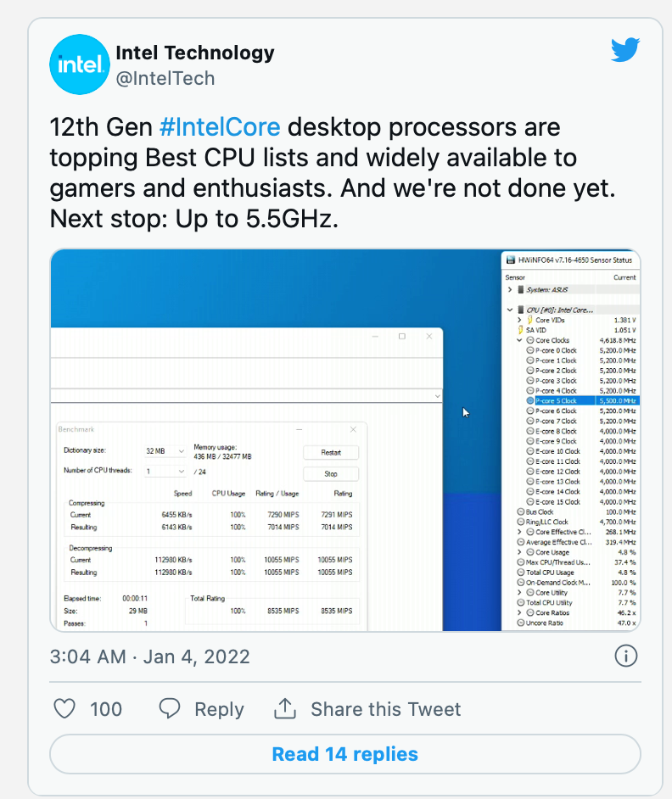Open the @IntelTech handle link
Image resolution: width=672 pixels, height=799 pixels.
pyautogui.click(x=165, y=79)
